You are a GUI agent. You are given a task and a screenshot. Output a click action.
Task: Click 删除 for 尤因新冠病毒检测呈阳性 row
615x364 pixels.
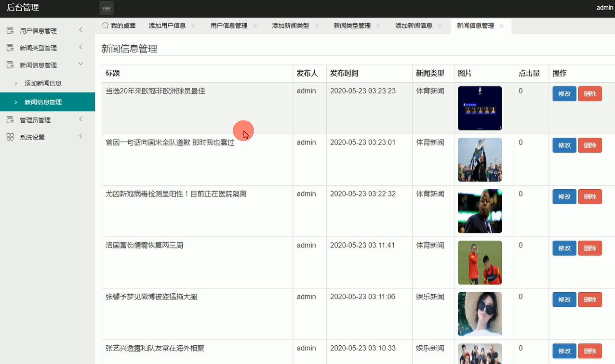click(590, 197)
